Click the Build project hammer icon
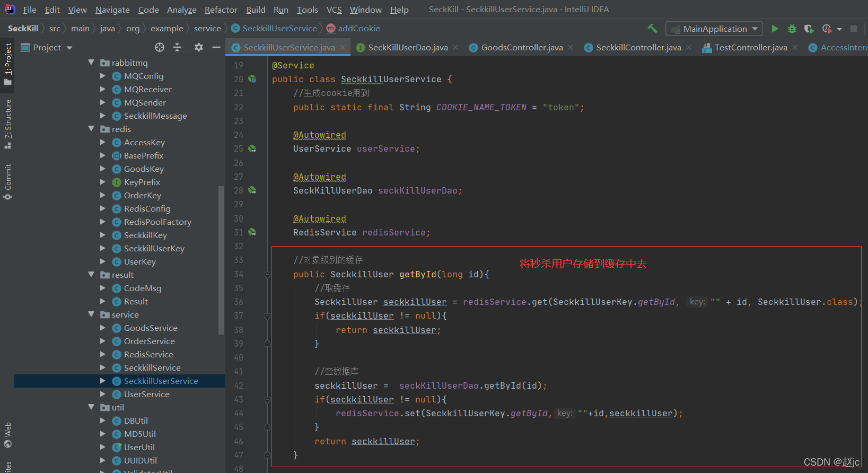The image size is (868, 473). click(x=652, y=29)
